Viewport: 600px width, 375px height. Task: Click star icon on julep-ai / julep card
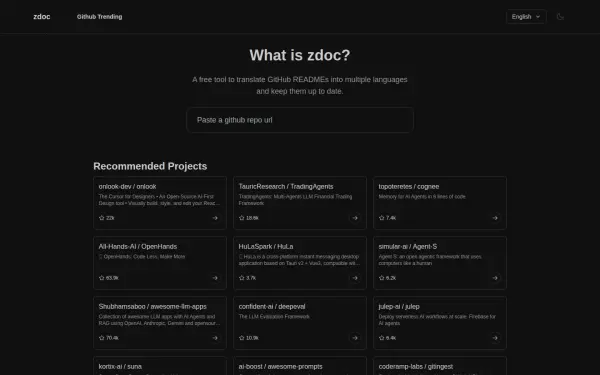(x=382, y=338)
